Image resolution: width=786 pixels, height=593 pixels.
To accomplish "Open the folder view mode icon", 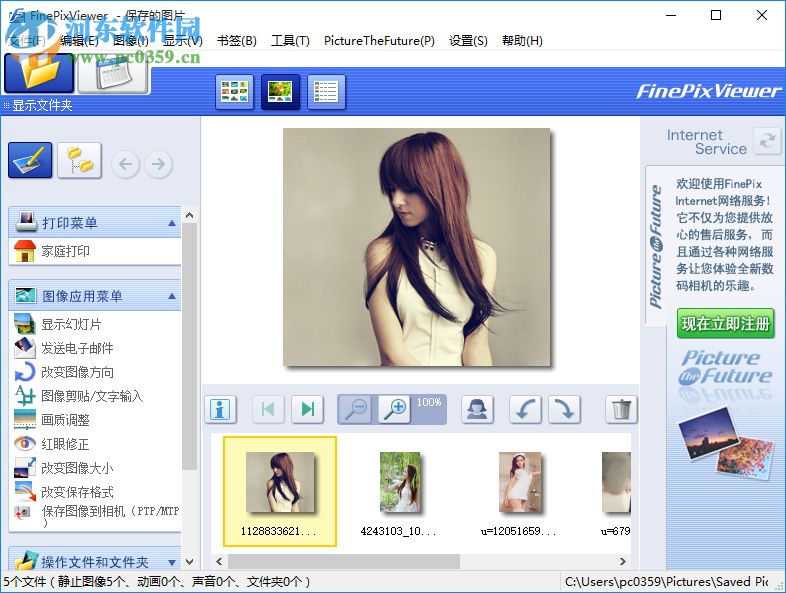I will pos(39,73).
